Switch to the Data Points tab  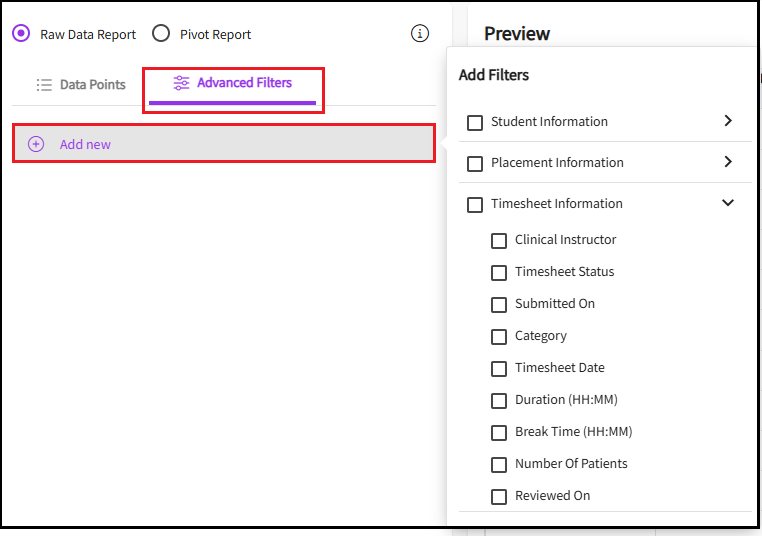coord(81,85)
